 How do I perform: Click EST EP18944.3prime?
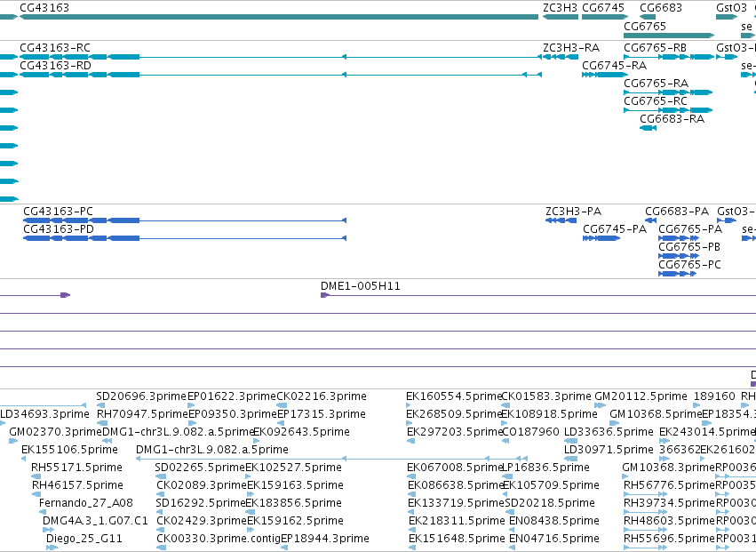point(325,539)
